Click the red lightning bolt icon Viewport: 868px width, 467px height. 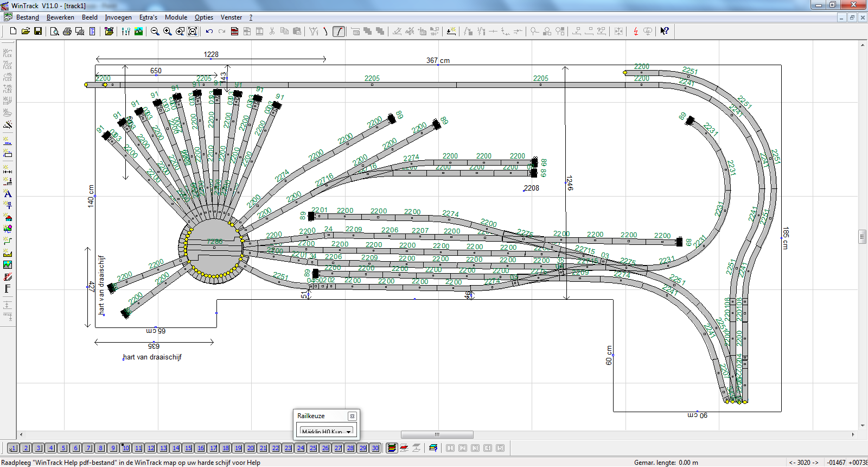[635, 31]
